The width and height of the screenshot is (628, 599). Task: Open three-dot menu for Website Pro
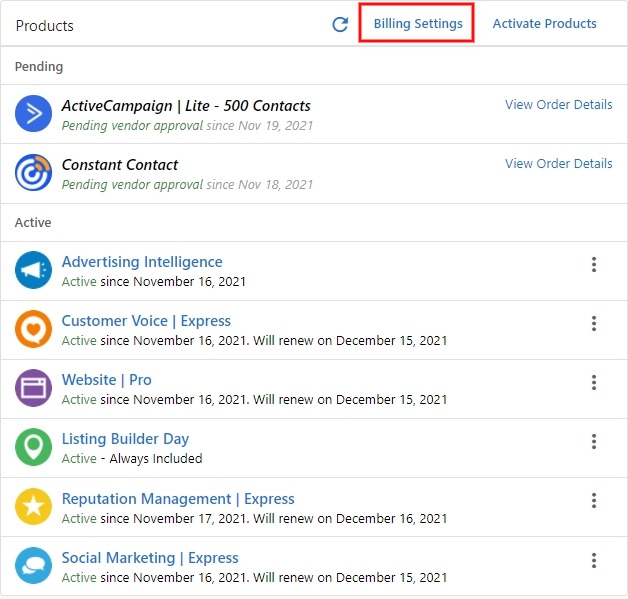(x=594, y=383)
